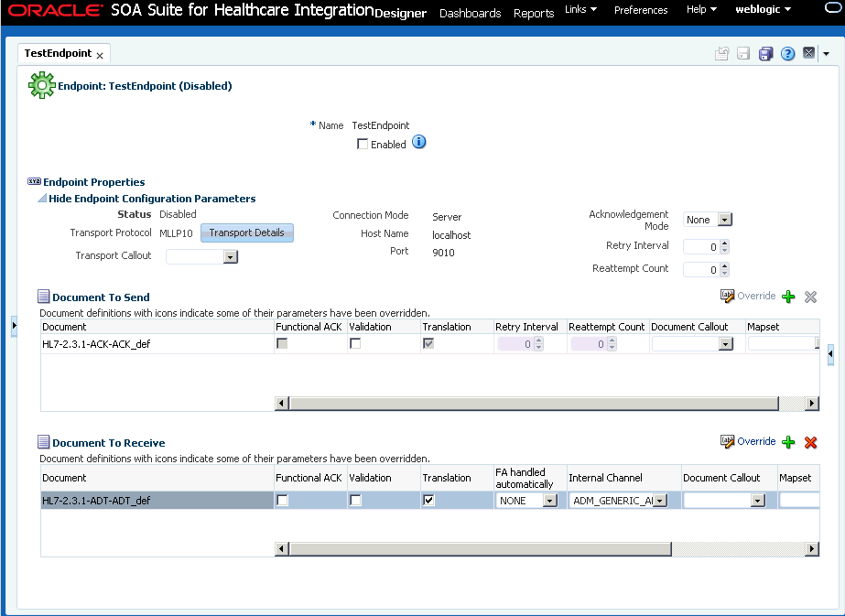The height and width of the screenshot is (616, 845).
Task: Toggle Translation for HL7-2.3.1-ADT-ADT_def
Action: click(x=428, y=500)
